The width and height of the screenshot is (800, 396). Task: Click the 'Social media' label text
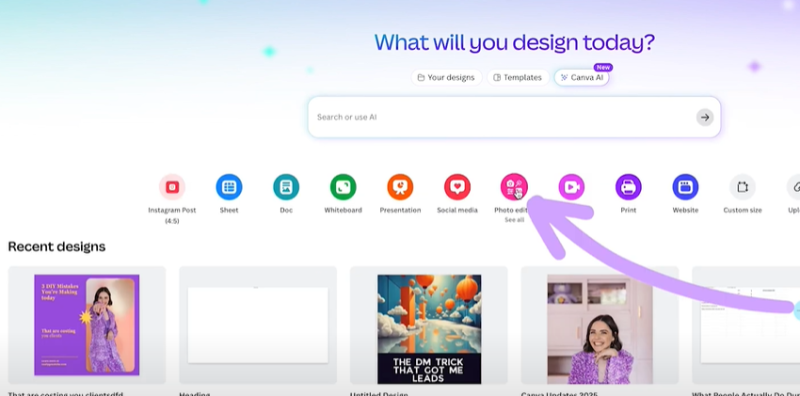click(x=457, y=210)
